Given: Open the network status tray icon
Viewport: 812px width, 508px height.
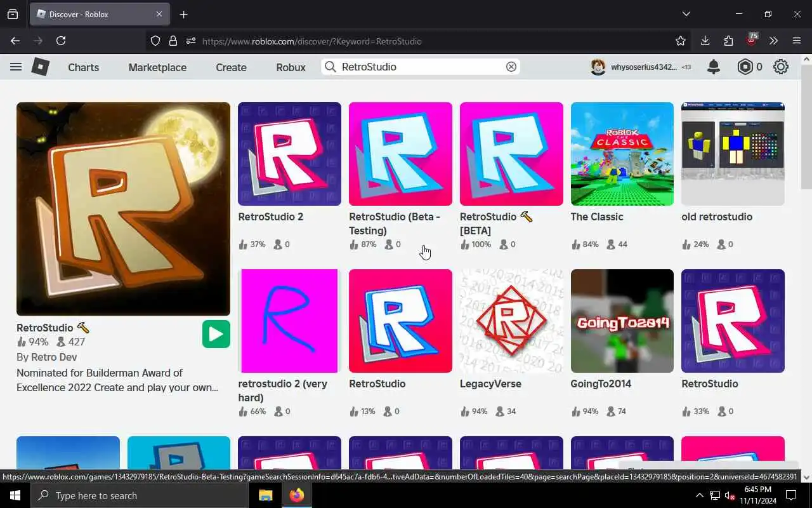Looking at the screenshot, I should pyautogui.click(x=715, y=495).
